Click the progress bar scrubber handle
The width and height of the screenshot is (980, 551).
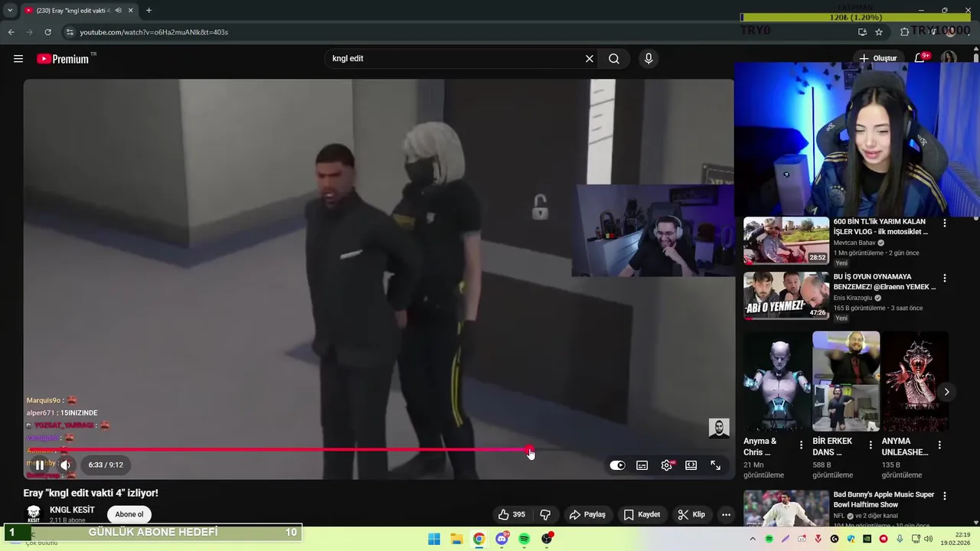tap(529, 450)
